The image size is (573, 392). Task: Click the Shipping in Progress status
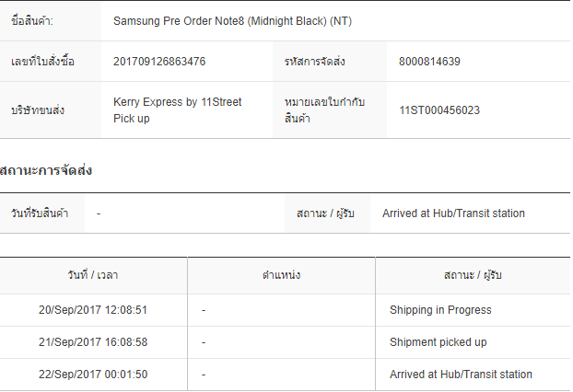440,310
